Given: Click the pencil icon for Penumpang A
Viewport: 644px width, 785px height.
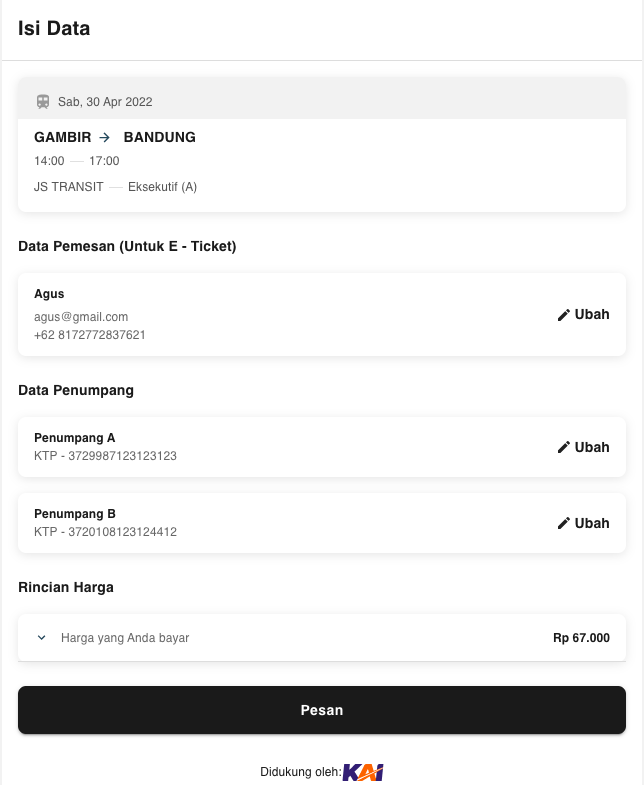Looking at the screenshot, I should coord(564,447).
